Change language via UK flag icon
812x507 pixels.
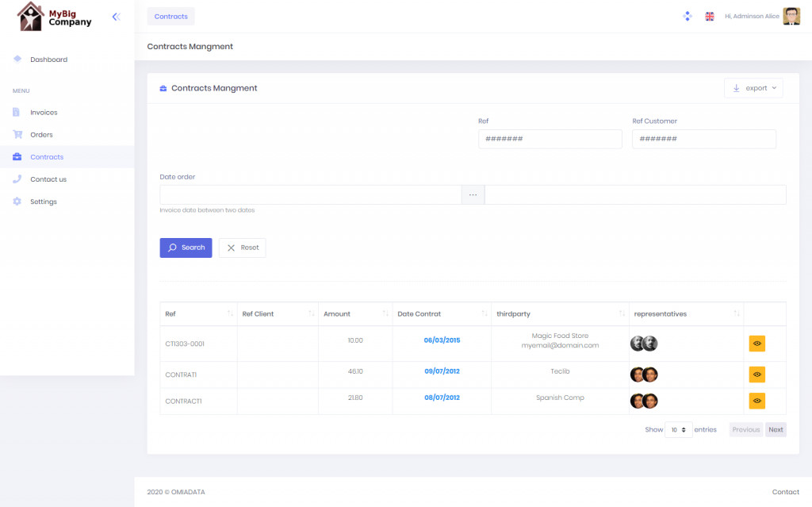(x=710, y=16)
